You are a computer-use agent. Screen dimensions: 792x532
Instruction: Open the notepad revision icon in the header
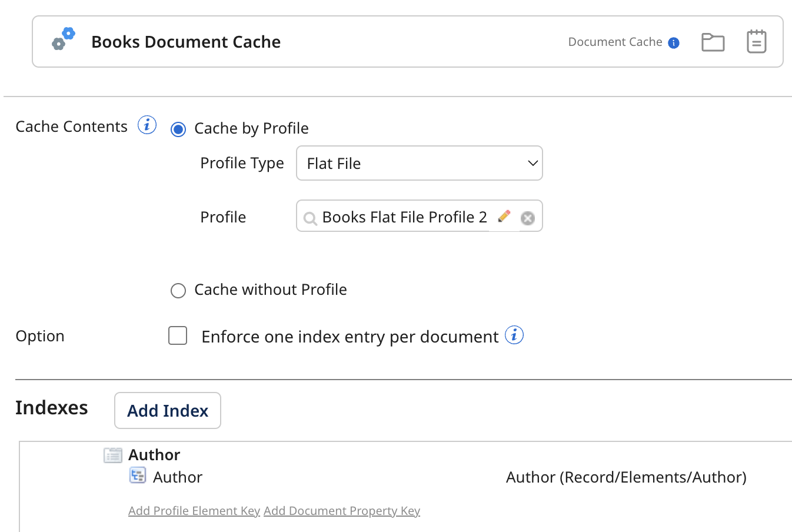pos(756,41)
